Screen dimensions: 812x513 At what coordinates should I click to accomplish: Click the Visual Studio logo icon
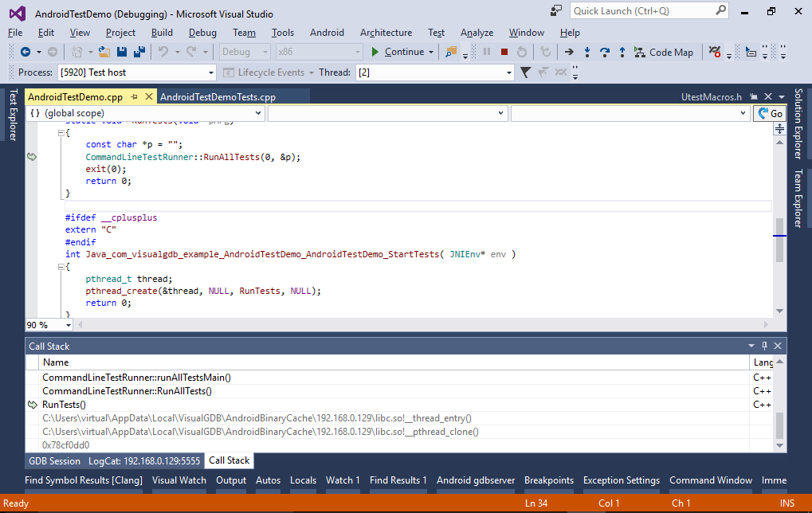pos(18,14)
